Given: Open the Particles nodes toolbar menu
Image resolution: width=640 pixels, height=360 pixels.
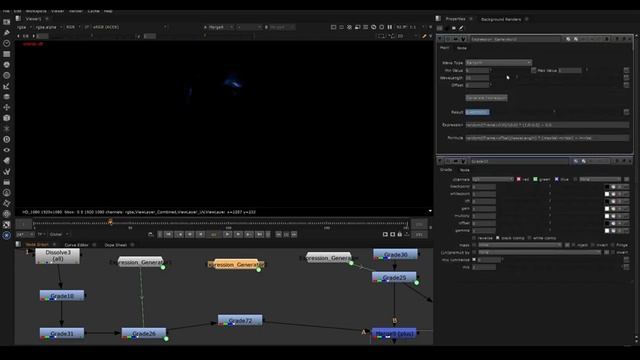Looking at the screenshot, I should coord(7,129).
